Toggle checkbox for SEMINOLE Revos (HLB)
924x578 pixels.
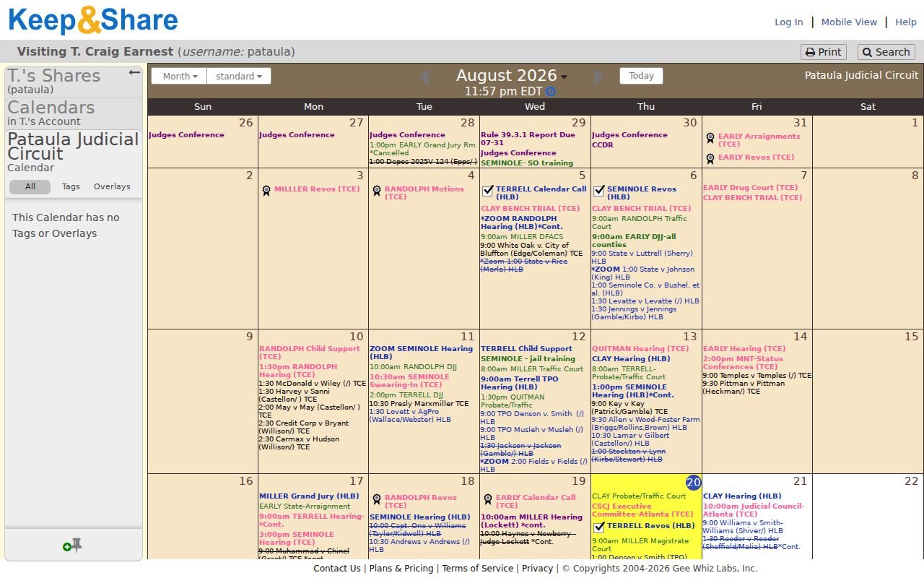[598, 191]
